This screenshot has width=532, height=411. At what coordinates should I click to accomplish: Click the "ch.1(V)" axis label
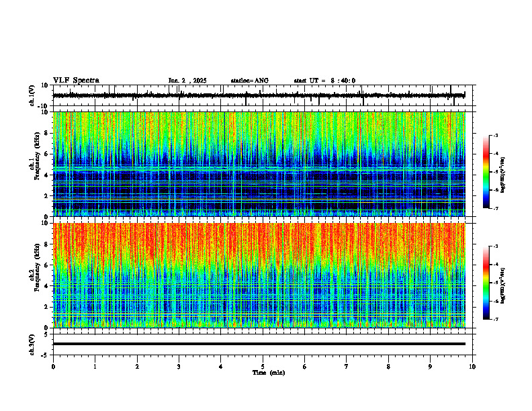[32, 95]
